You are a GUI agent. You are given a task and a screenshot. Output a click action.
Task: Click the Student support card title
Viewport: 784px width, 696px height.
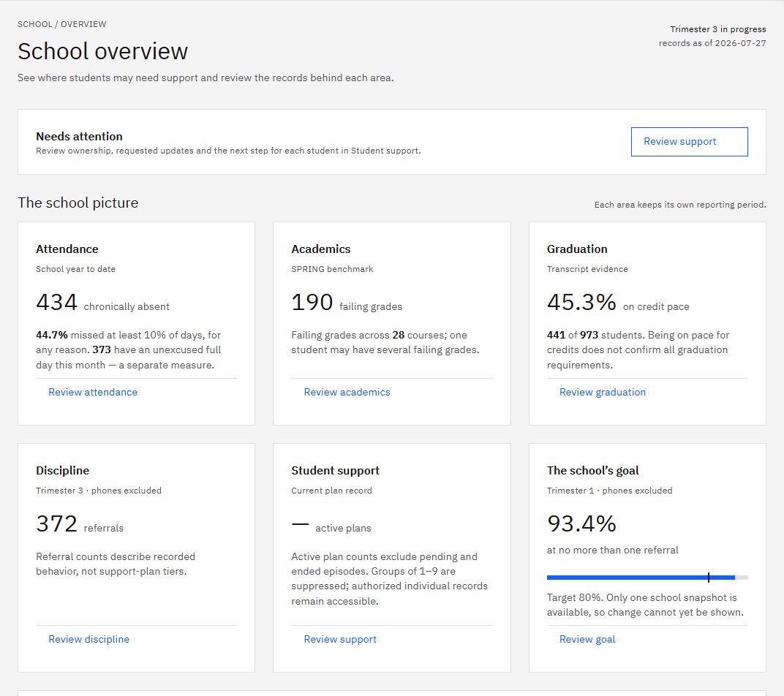coord(335,471)
